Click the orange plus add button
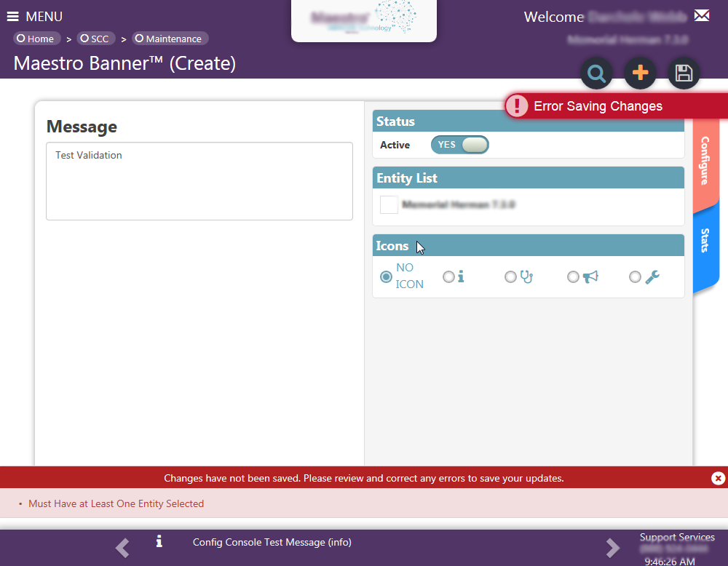Image resolution: width=728 pixels, height=566 pixels. 640,73
